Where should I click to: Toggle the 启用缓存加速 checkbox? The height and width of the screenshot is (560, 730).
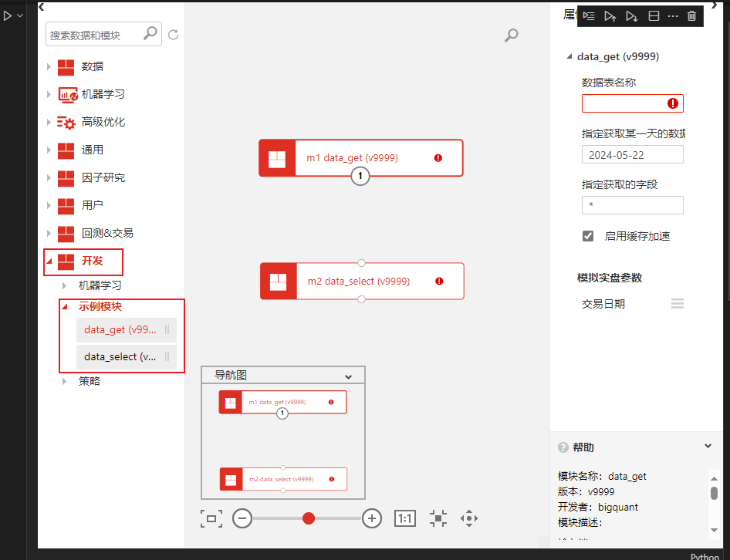pyautogui.click(x=588, y=236)
